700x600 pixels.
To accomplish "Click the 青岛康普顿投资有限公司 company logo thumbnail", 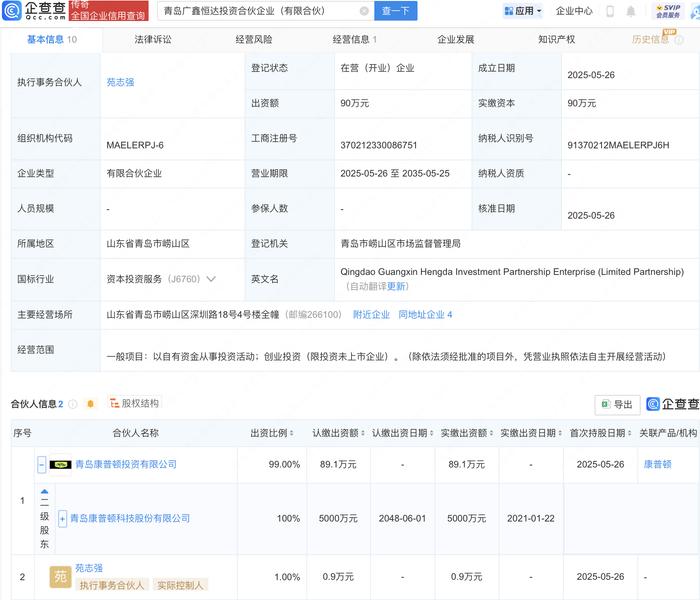I will point(60,465).
